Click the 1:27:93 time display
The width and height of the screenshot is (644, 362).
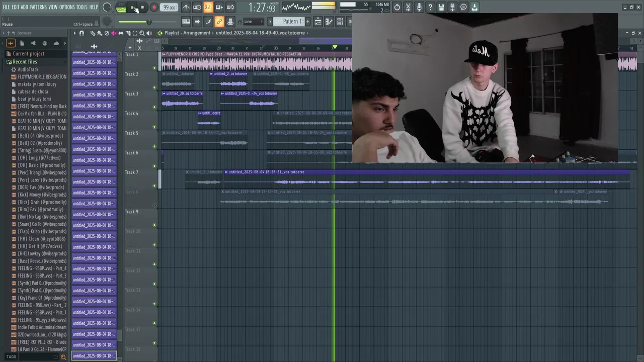tap(262, 8)
